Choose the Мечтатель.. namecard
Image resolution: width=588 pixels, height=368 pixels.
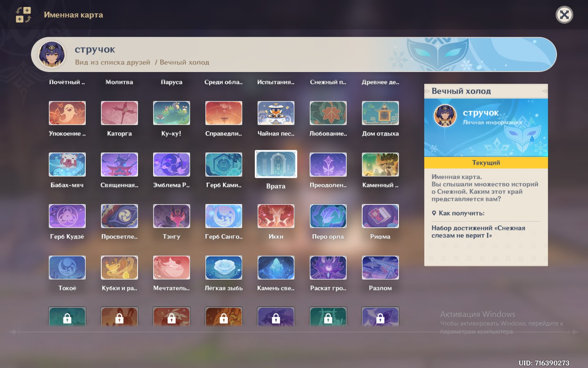point(171,268)
